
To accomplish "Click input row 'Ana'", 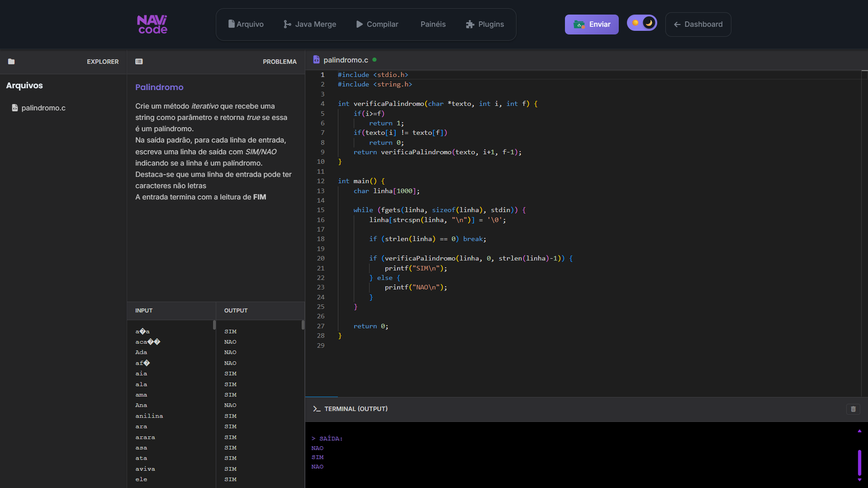I will tap(141, 406).
